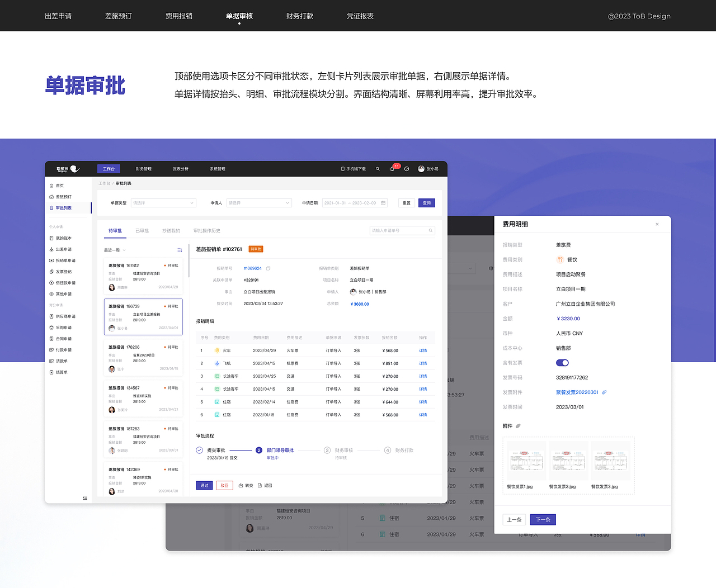Open 系统管理 in the app top menu

(x=218, y=169)
